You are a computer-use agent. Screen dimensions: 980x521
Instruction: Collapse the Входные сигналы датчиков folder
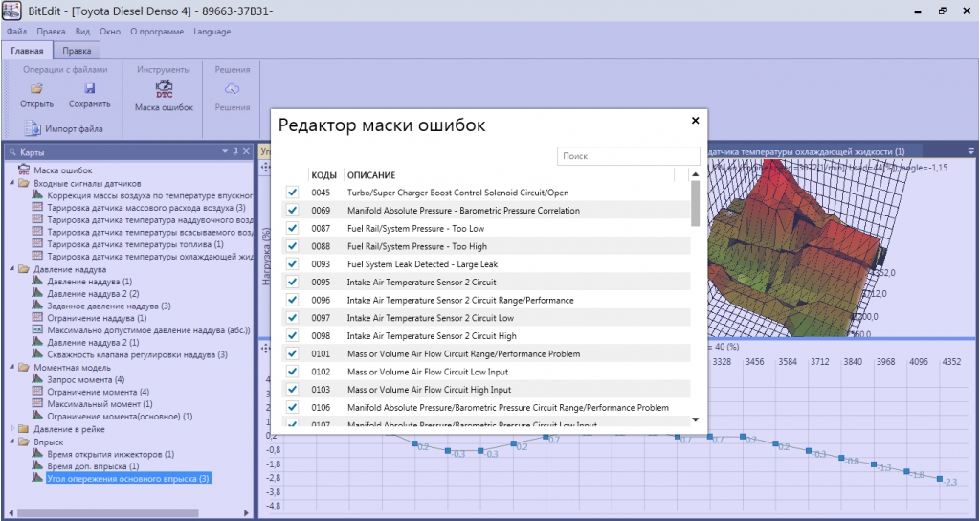[12, 183]
